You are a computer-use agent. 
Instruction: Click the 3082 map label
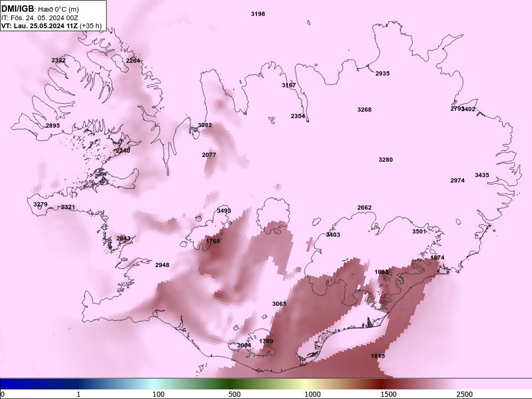[x=205, y=125]
